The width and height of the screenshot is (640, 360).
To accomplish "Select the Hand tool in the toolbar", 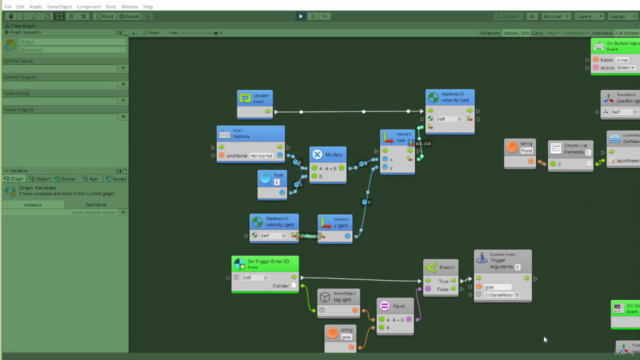I will pyautogui.click(x=11, y=16).
